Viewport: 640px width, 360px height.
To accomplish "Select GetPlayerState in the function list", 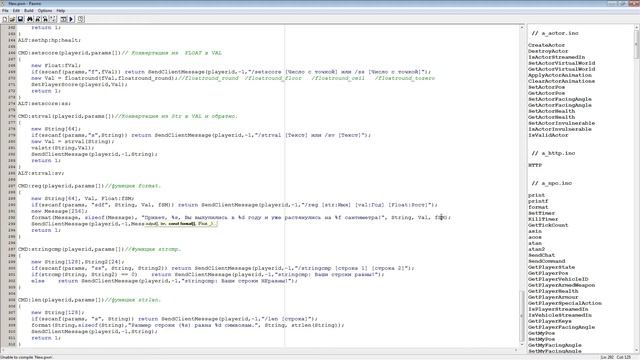I will 551,267.
